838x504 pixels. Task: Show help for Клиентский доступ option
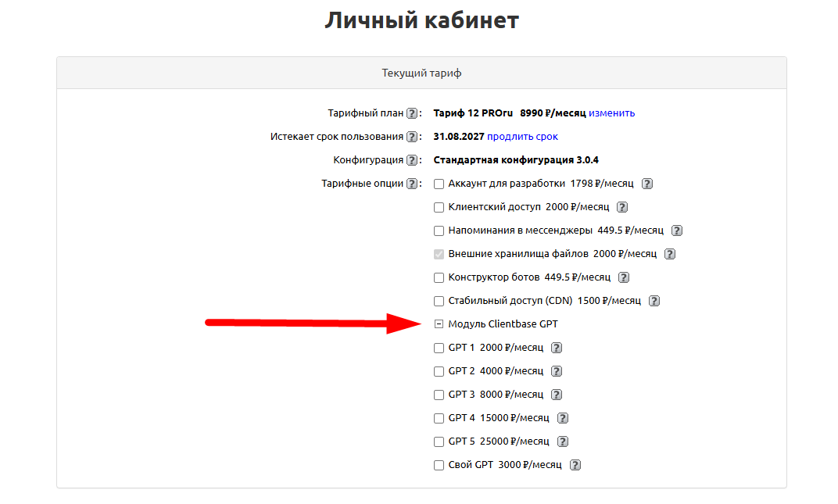pyautogui.click(x=622, y=207)
